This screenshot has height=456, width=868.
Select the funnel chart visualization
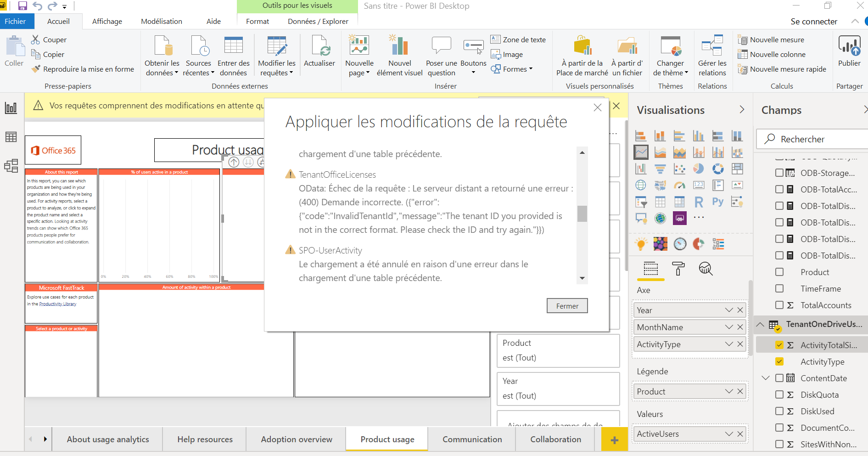[660, 169]
